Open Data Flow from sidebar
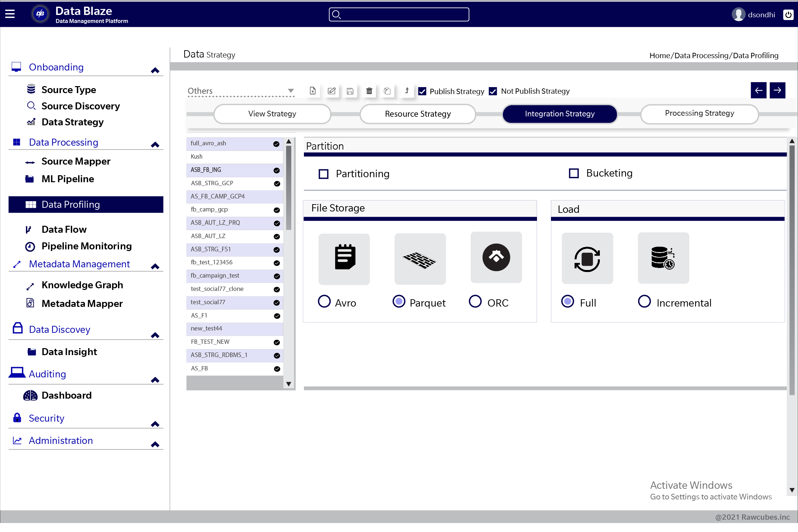 coord(64,229)
